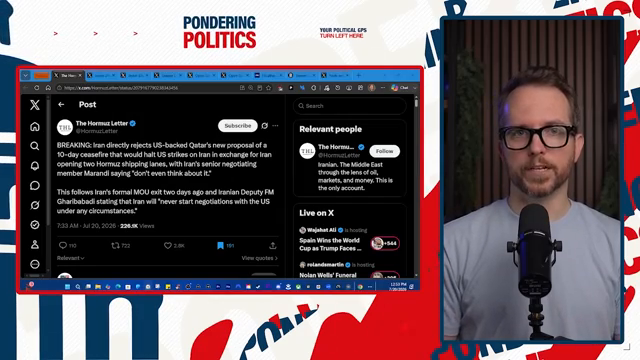Click the Grok icon beside Subscribe
Image resolution: width=640 pixels, height=360 pixels.
click(264, 126)
